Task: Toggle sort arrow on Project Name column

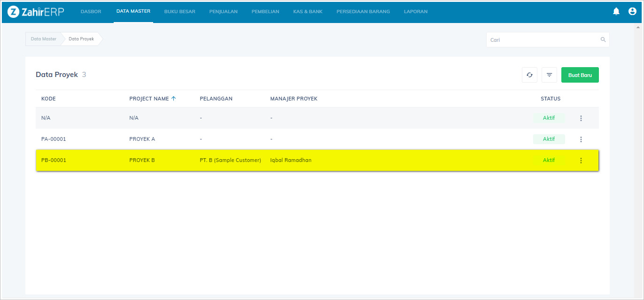Action: point(173,99)
